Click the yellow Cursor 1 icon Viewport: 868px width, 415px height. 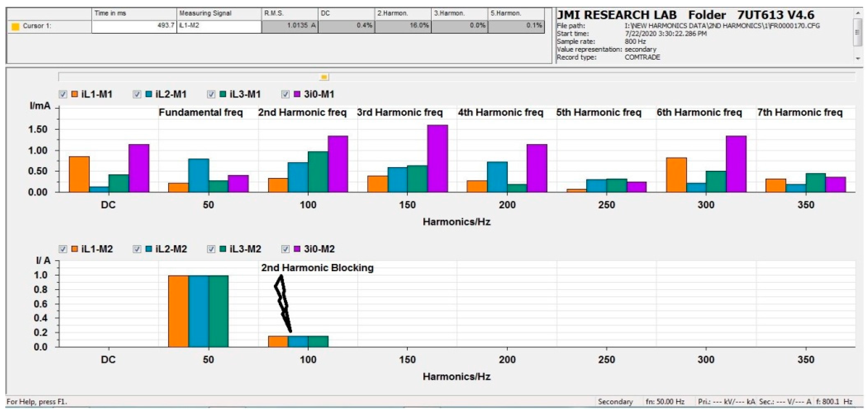point(15,27)
